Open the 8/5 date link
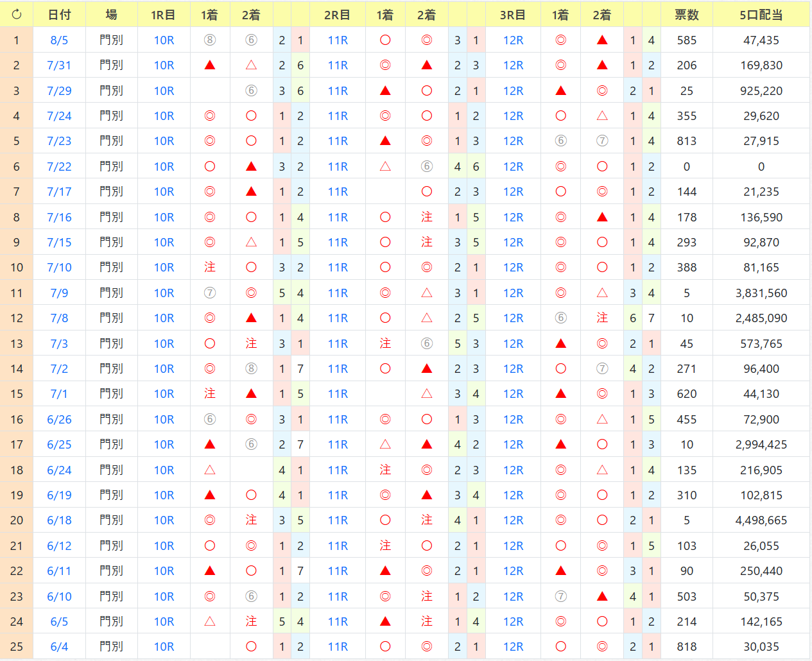The height and width of the screenshot is (661, 812). click(59, 40)
